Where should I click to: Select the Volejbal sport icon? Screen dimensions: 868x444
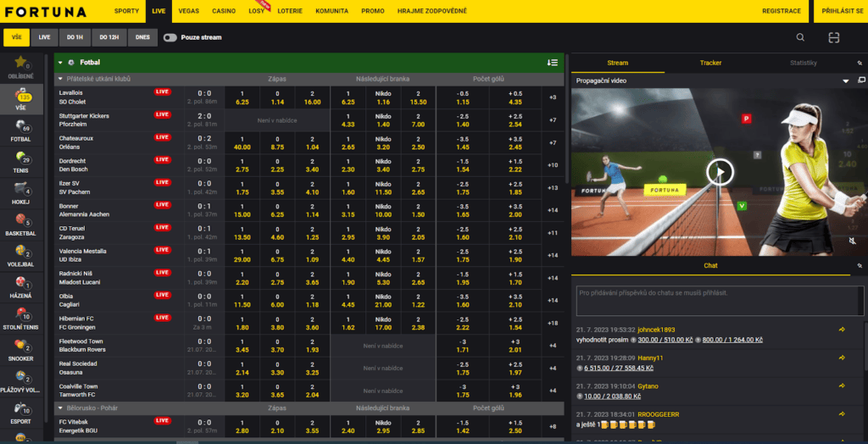[x=21, y=251]
